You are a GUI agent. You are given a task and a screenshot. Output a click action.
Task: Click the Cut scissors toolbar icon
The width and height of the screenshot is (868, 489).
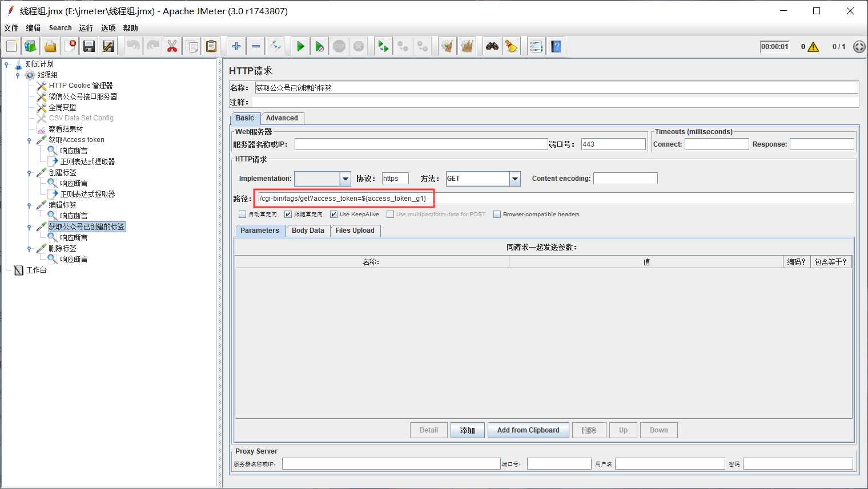click(172, 46)
